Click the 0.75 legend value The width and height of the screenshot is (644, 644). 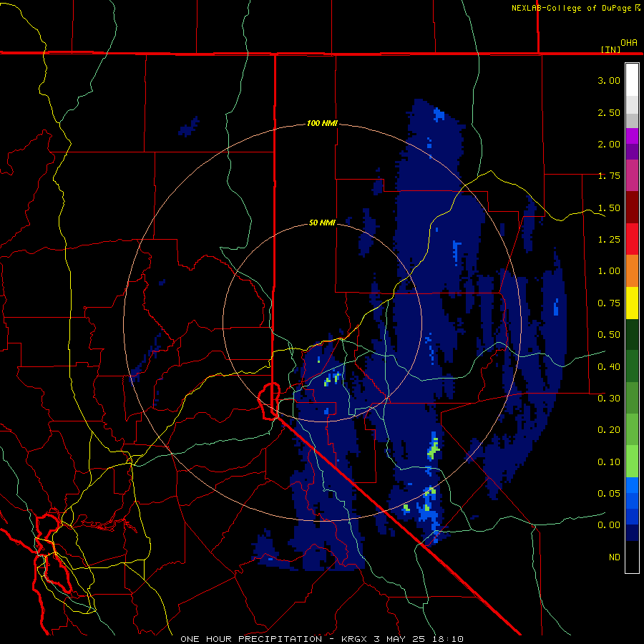(609, 303)
